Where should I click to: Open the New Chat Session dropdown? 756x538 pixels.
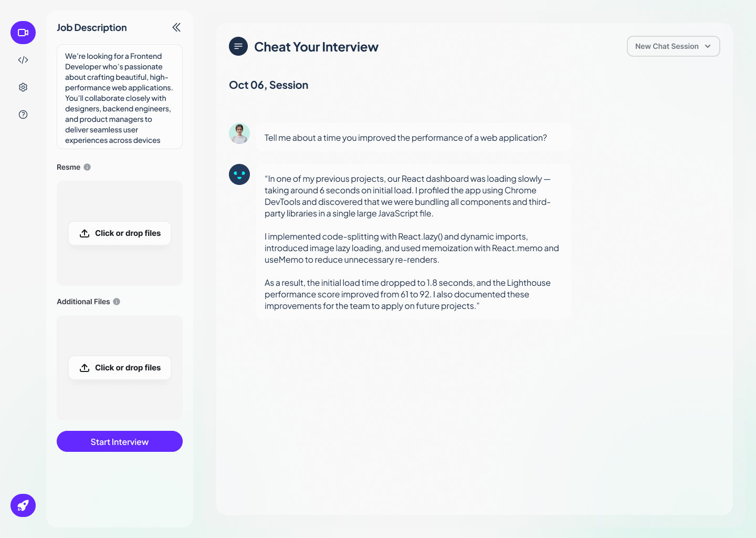[673, 46]
